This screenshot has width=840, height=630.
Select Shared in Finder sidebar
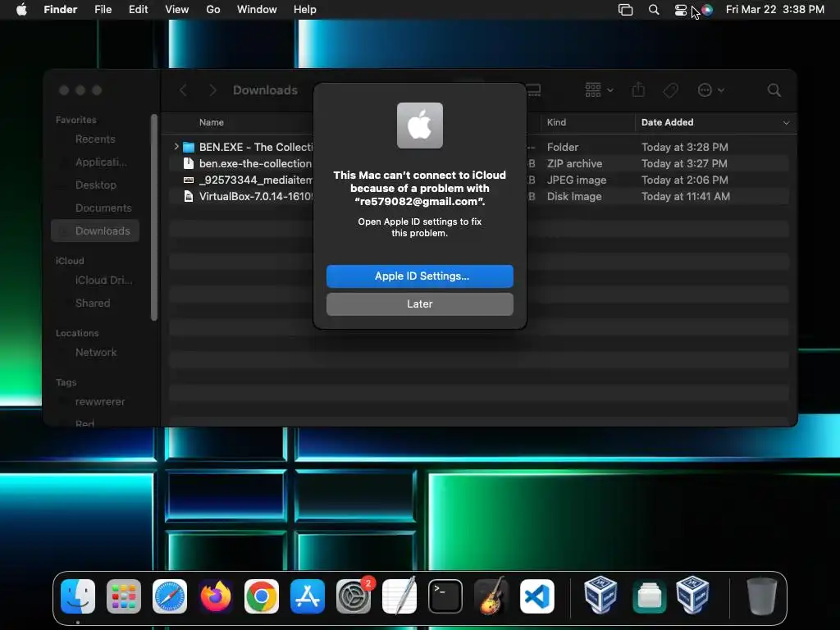pyautogui.click(x=95, y=304)
